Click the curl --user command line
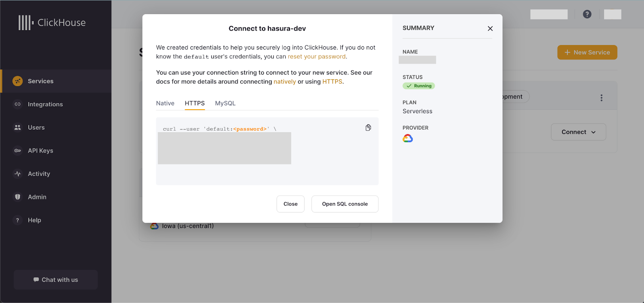 tap(220, 129)
